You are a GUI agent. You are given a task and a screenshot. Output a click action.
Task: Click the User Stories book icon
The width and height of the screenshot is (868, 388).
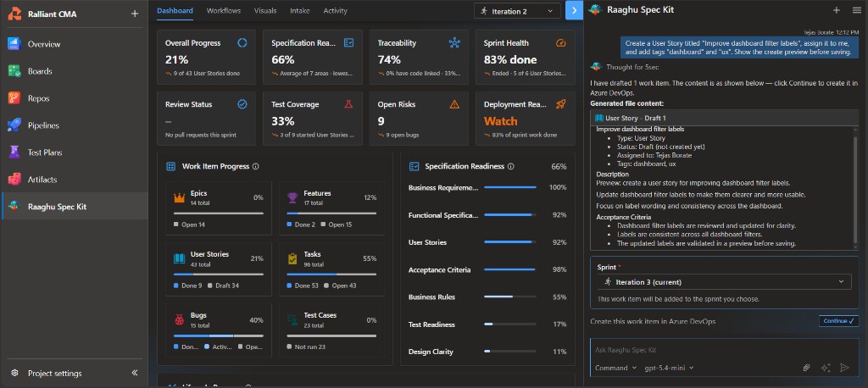(180, 258)
